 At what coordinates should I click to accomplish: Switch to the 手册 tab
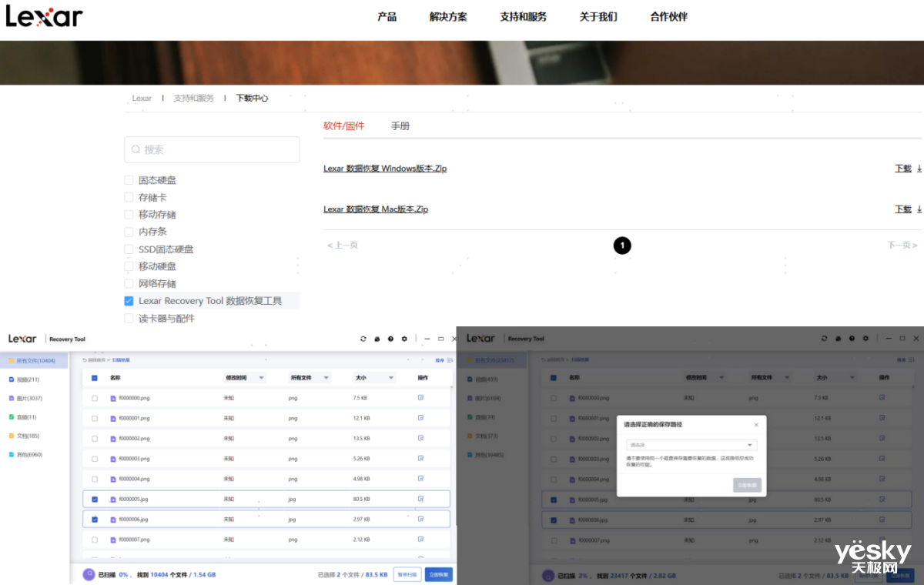(400, 126)
